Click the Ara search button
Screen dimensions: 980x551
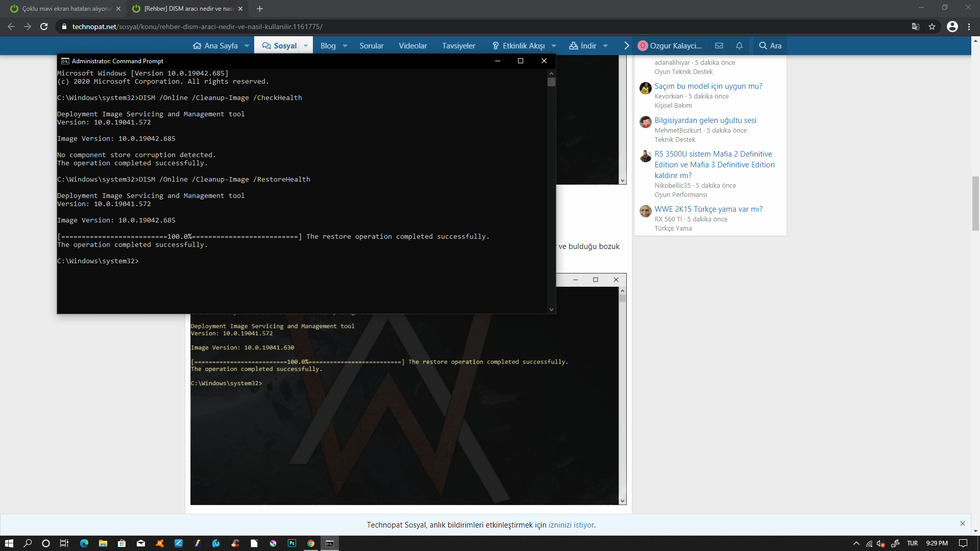(770, 45)
